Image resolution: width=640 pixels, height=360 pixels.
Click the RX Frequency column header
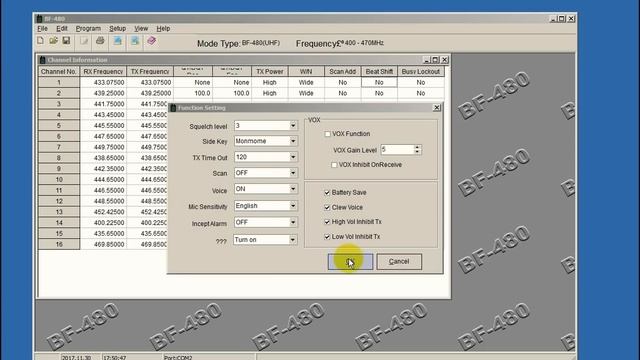tap(103, 71)
